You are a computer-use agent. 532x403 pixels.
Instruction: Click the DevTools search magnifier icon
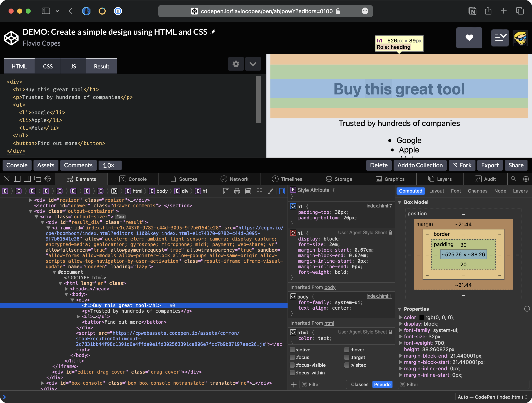click(x=513, y=179)
